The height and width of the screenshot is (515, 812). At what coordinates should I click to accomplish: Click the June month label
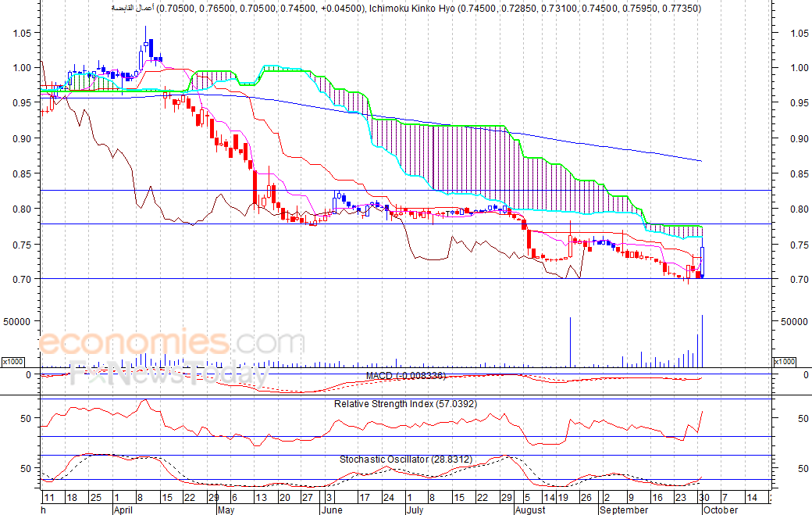[x=331, y=510]
